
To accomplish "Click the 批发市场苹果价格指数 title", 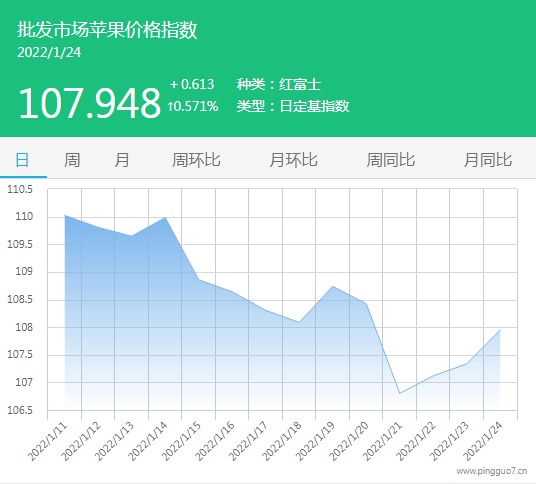I will click(x=107, y=30).
